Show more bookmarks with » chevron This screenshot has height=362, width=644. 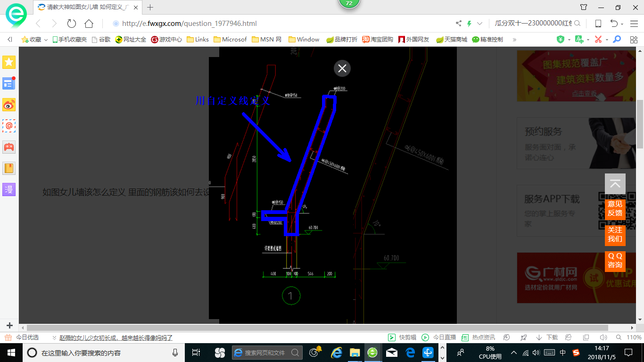pyautogui.click(x=514, y=40)
